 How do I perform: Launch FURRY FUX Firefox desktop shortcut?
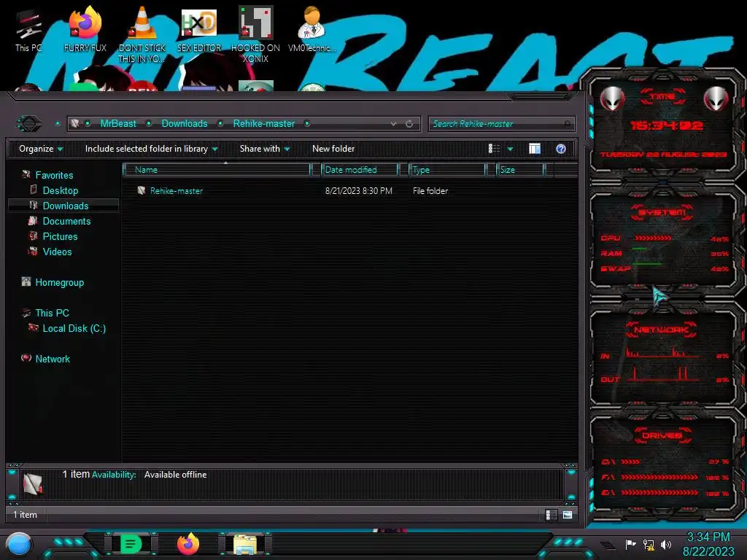click(85, 30)
